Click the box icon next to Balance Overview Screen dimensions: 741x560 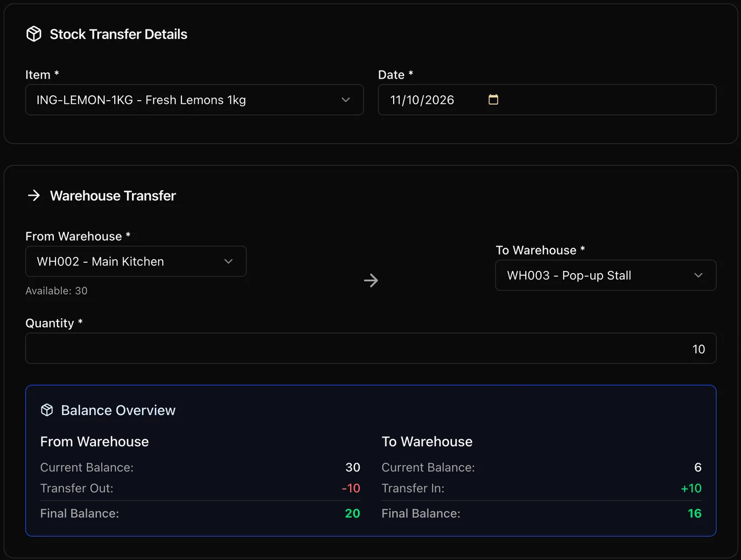pos(47,410)
